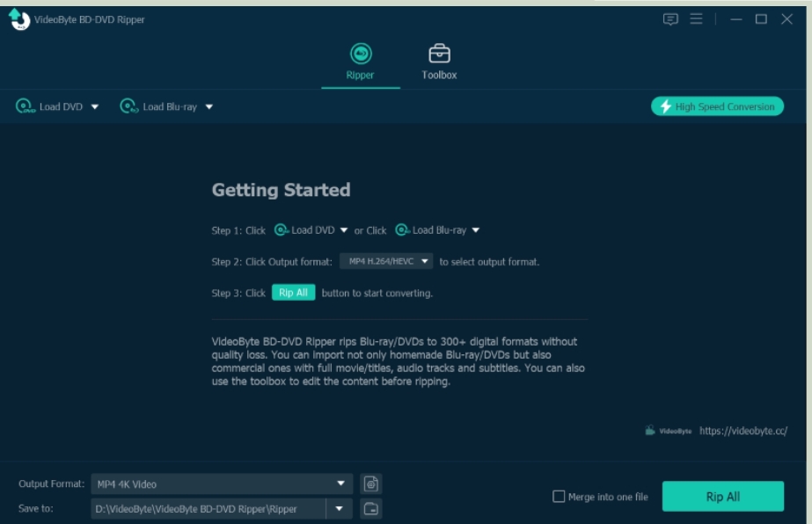Click the Toolbox briefcase icon
This screenshot has height=524, width=812.
tap(439, 55)
